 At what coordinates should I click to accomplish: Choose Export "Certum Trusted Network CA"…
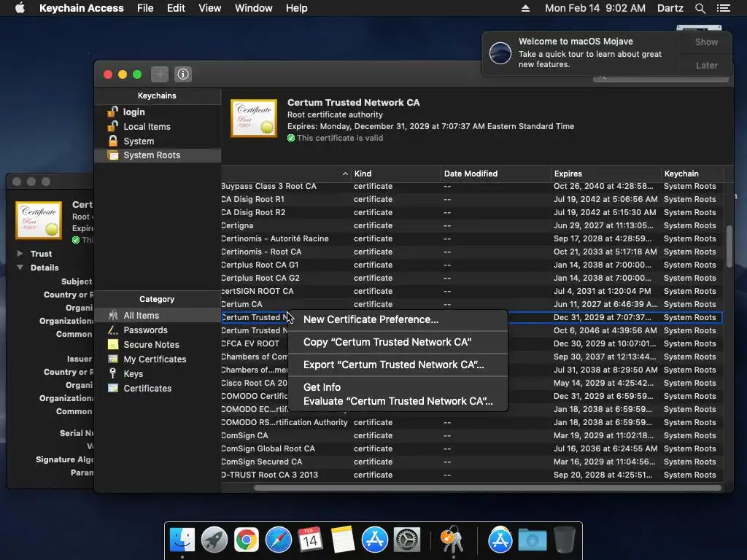tap(398, 365)
